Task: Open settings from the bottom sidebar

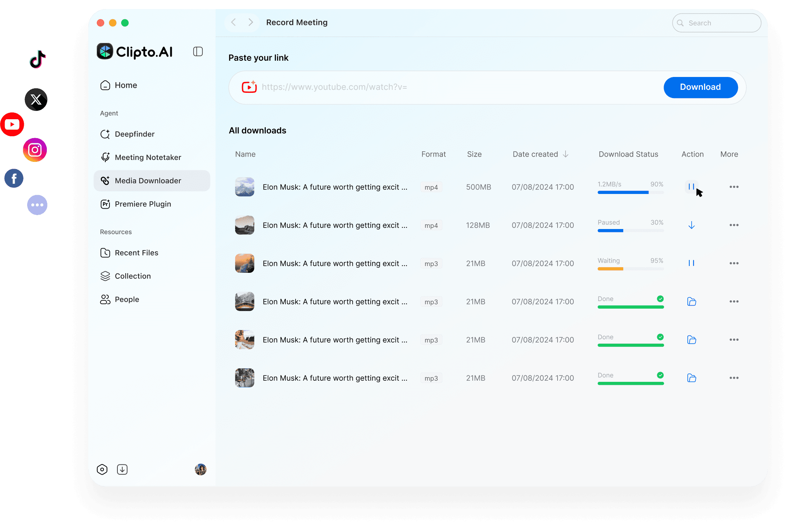Action: click(x=102, y=469)
